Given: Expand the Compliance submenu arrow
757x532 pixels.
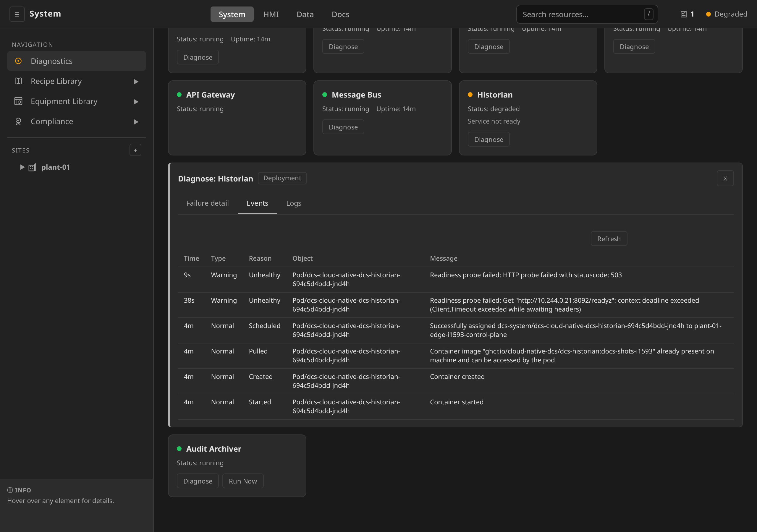Looking at the screenshot, I should (x=136, y=122).
